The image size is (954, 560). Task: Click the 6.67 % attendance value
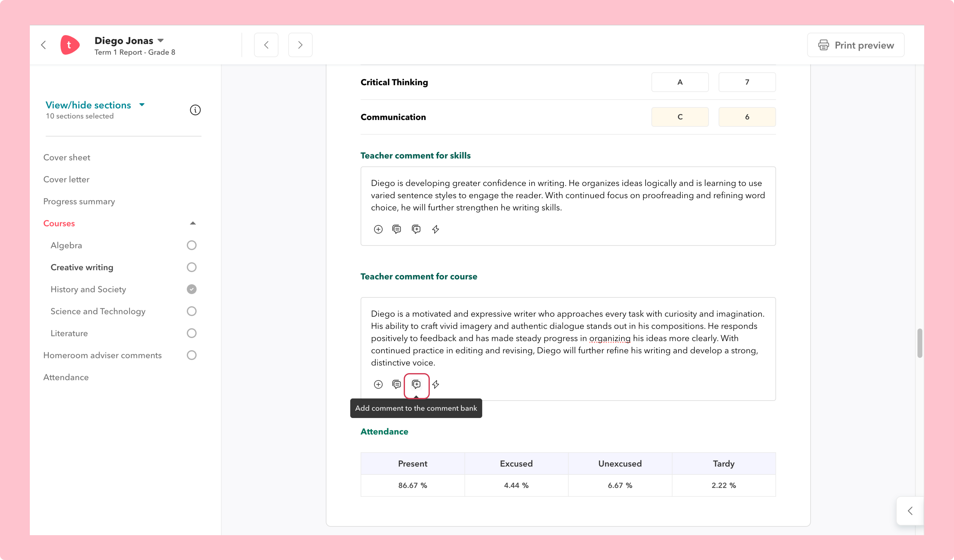[620, 485]
